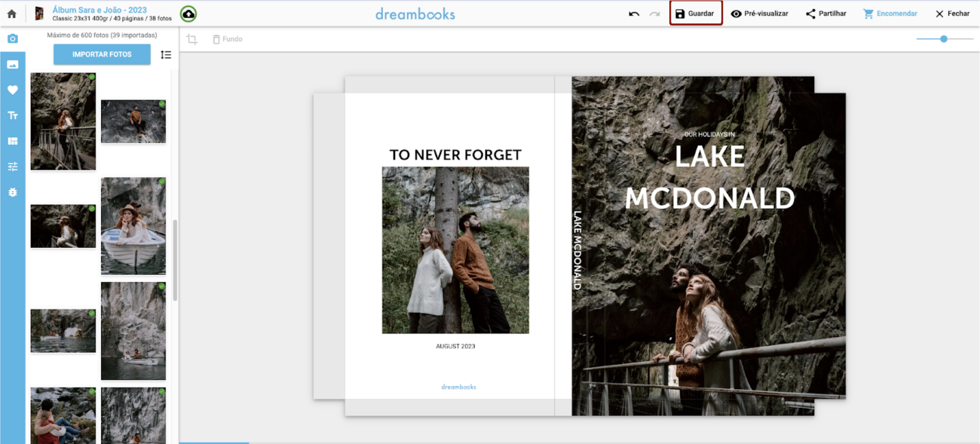Viewport: 980px width, 444px height.
Task: Click the bug report icon
Action: click(x=13, y=192)
